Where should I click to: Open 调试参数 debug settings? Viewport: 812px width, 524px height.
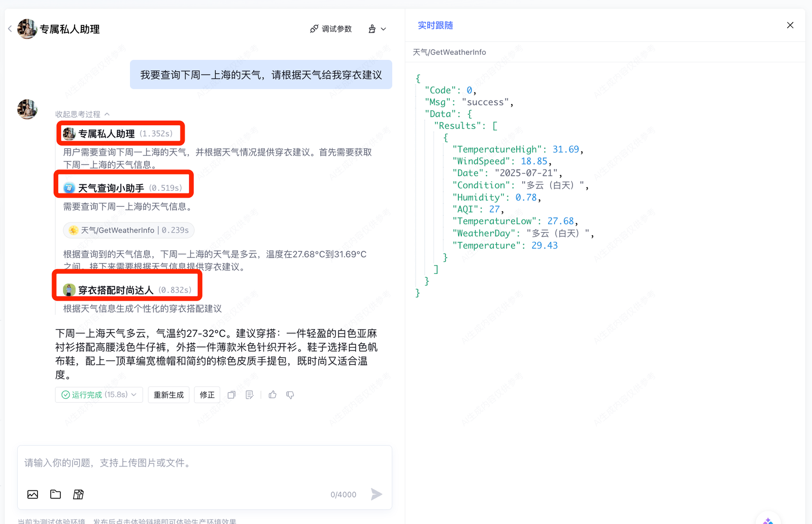click(331, 29)
